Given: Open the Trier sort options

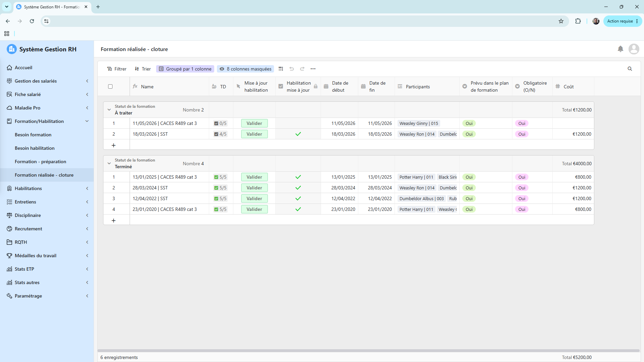Looking at the screenshot, I should click(x=143, y=69).
